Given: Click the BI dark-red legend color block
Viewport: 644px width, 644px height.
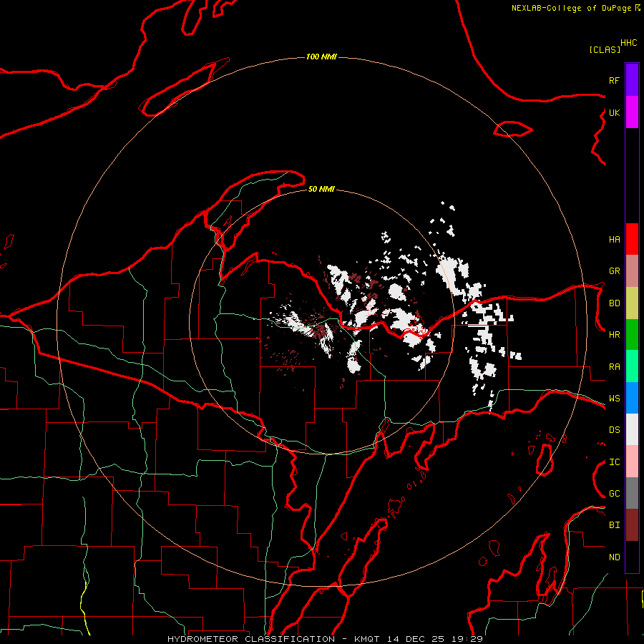Looking at the screenshot, I should tap(632, 525).
